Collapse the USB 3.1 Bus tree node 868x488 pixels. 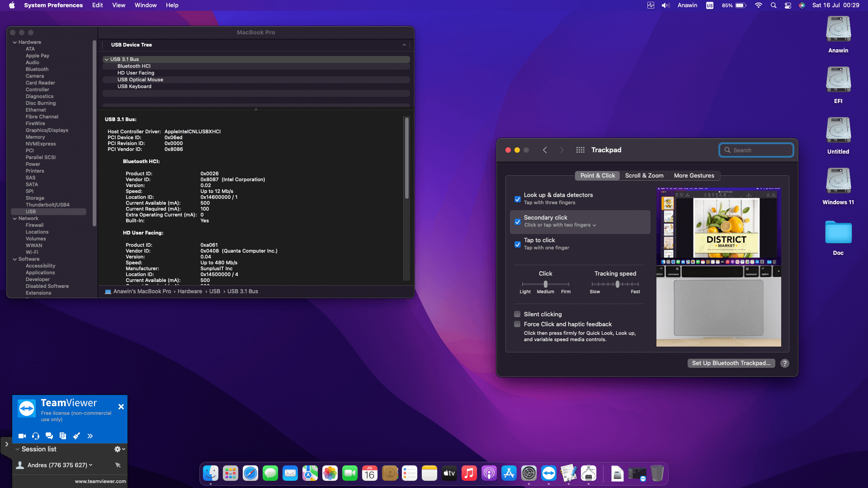(x=106, y=59)
